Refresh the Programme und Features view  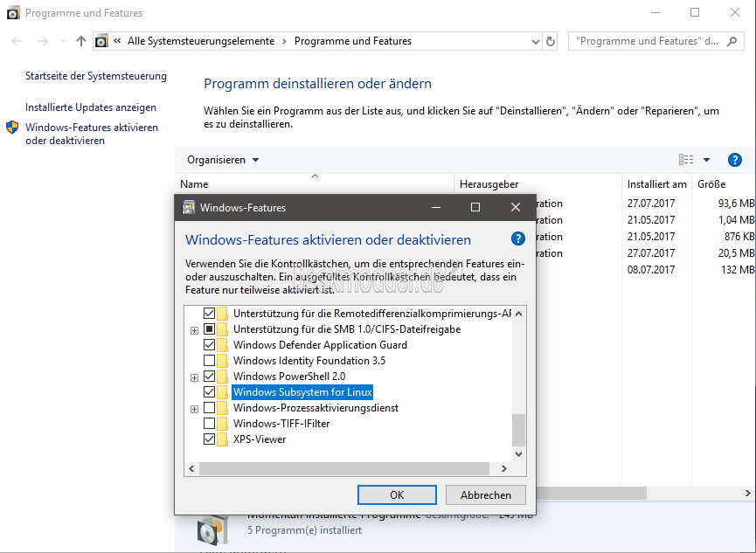coord(550,42)
